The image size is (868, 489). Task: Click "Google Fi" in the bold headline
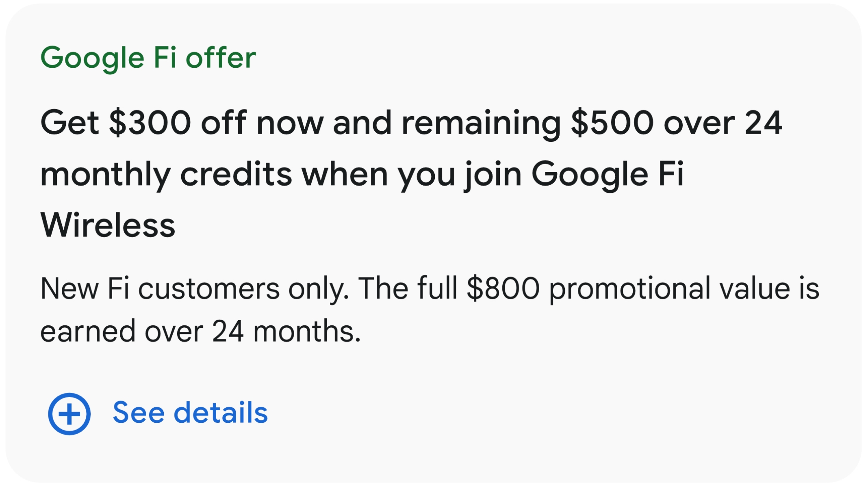pyautogui.click(x=608, y=174)
